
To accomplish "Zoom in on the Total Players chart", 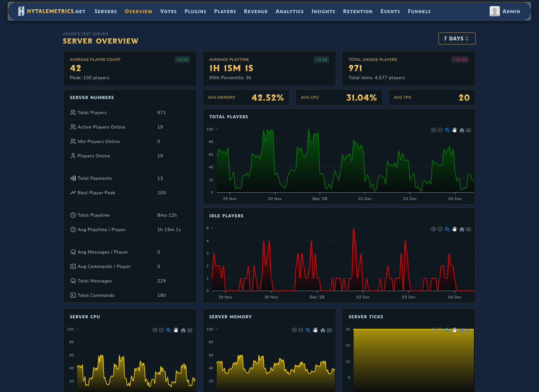I will [x=434, y=130].
